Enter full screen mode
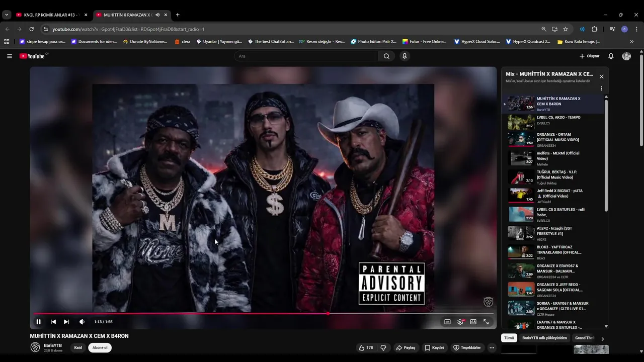Screen dimensions: 644x362 [x=486, y=322]
